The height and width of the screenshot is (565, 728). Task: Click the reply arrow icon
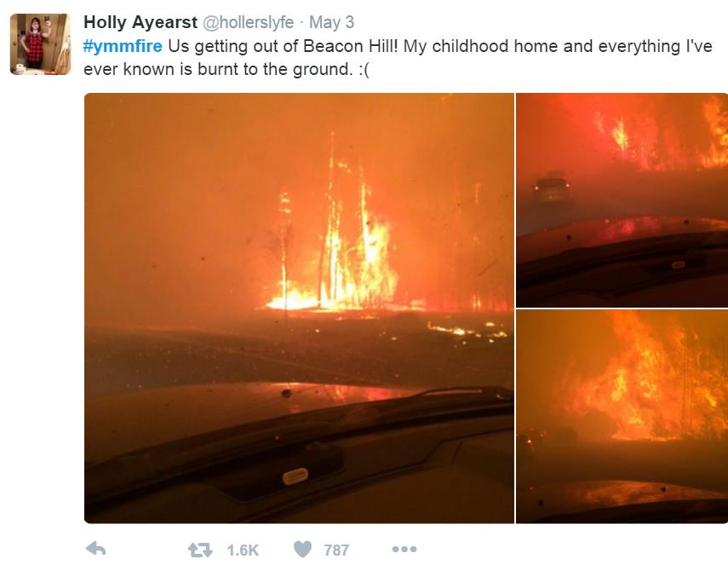(96, 549)
